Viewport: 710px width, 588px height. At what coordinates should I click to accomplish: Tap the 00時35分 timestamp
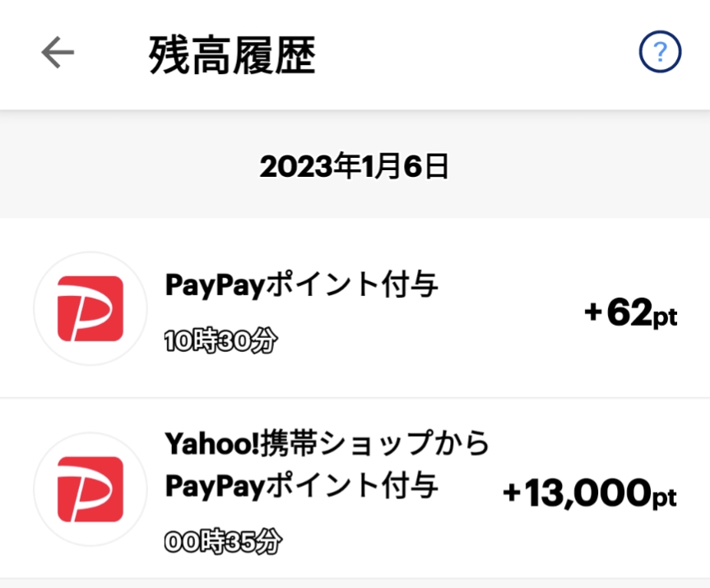point(222,541)
